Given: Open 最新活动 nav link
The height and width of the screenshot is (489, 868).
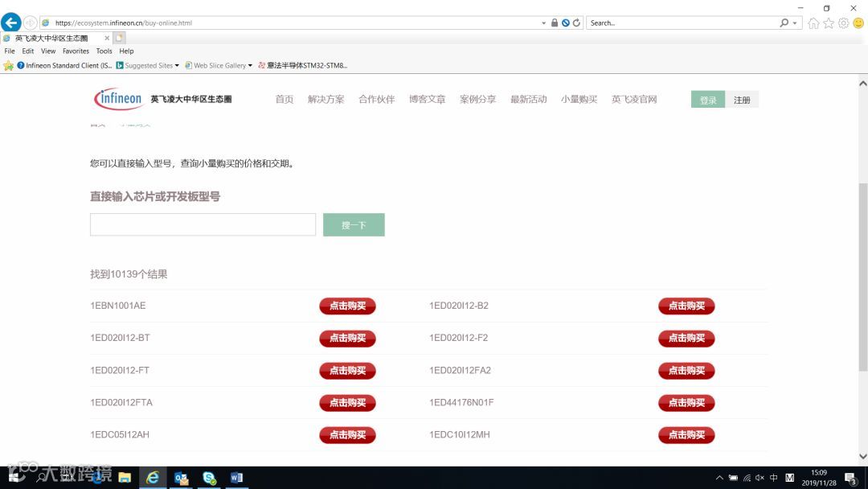Looking at the screenshot, I should (528, 99).
